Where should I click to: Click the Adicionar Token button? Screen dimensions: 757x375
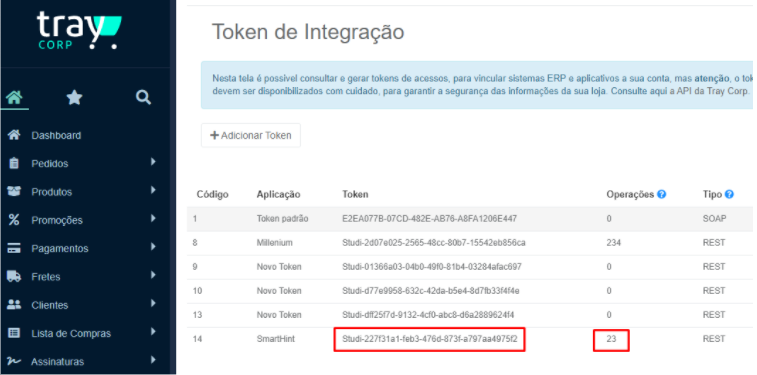coord(251,136)
